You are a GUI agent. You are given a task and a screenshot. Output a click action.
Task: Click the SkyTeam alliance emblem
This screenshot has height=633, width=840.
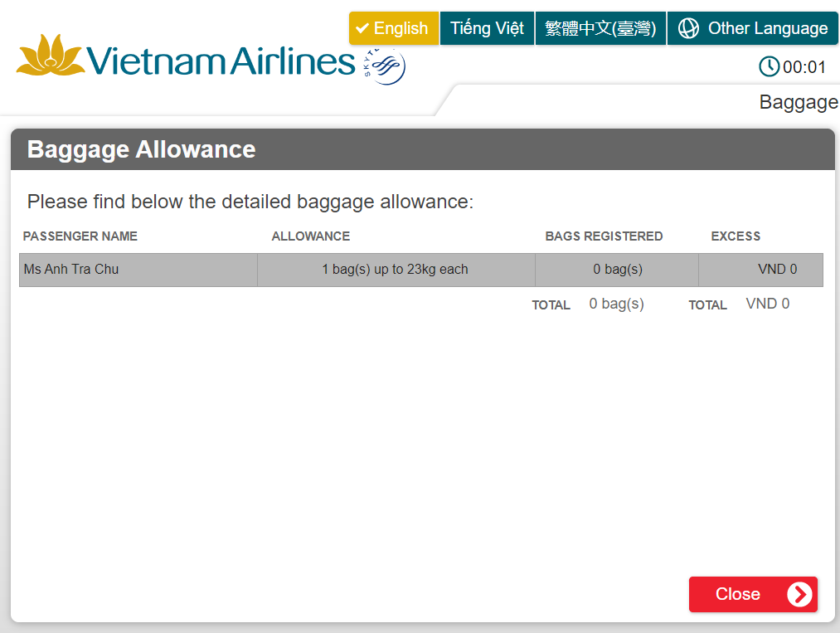pyautogui.click(x=386, y=66)
